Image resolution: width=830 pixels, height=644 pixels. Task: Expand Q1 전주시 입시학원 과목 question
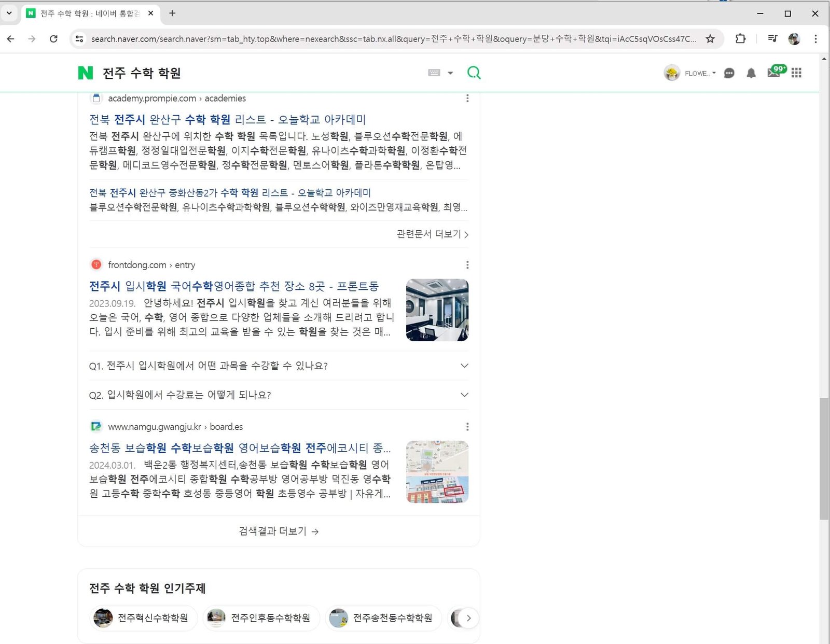click(279, 366)
